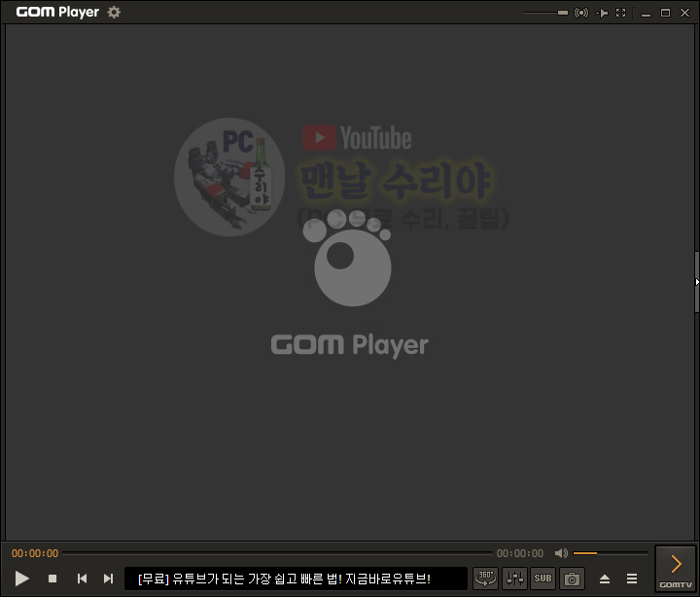Show the playlist with the list icon
Viewport: 700px width, 597px height.
pyautogui.click(x=632, y=579)
